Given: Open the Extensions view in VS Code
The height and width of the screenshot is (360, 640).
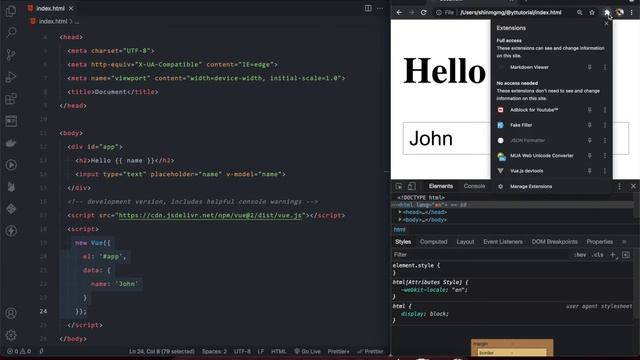Looking at the screenshot, I should [x=11, y=99].
